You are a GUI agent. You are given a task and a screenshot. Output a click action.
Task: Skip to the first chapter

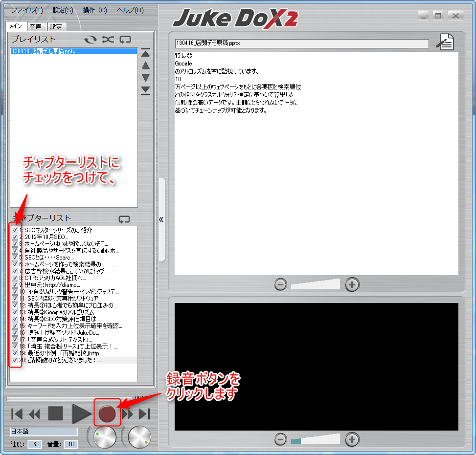tap(17, 414)
